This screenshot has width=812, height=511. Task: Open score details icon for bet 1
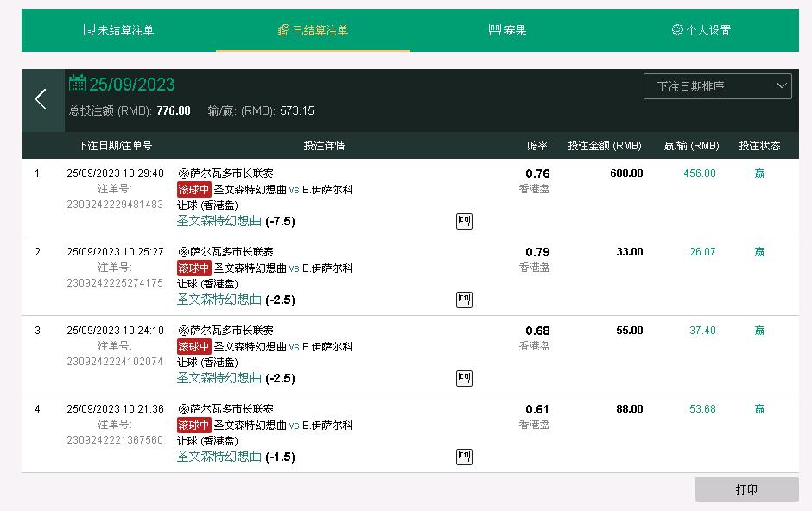(464, 222)
